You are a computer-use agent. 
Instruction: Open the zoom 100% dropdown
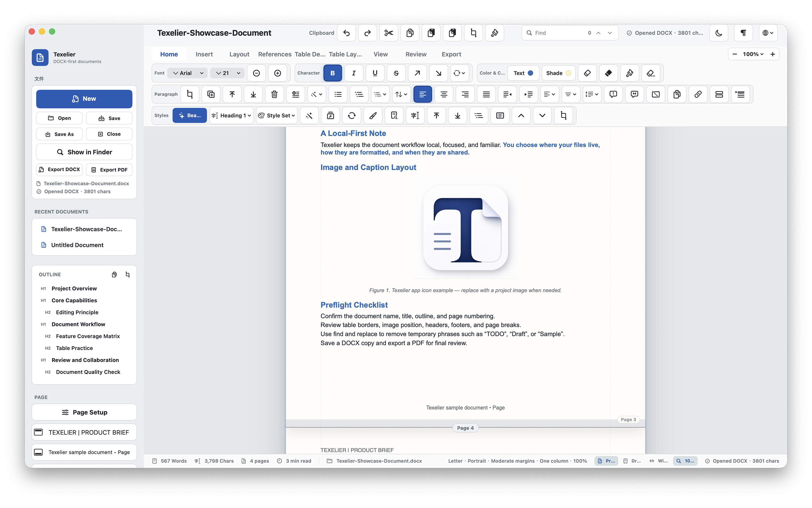coord(753,54)
